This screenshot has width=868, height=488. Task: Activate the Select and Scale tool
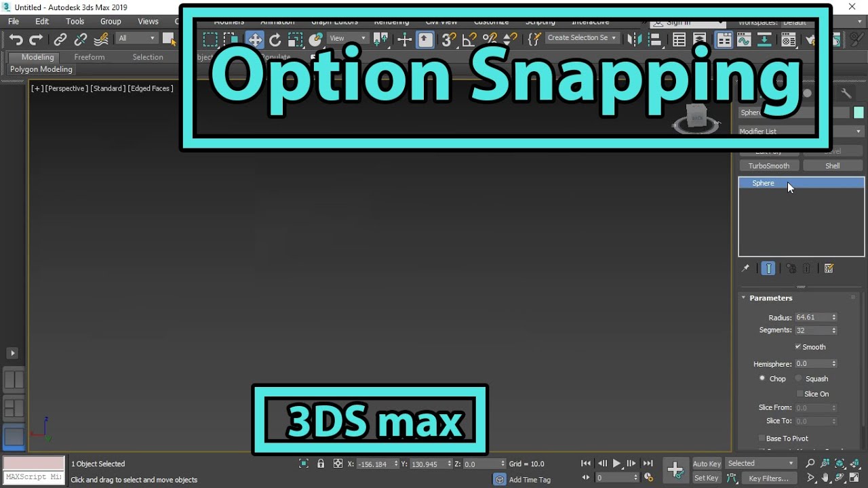[x=295, y=39]
